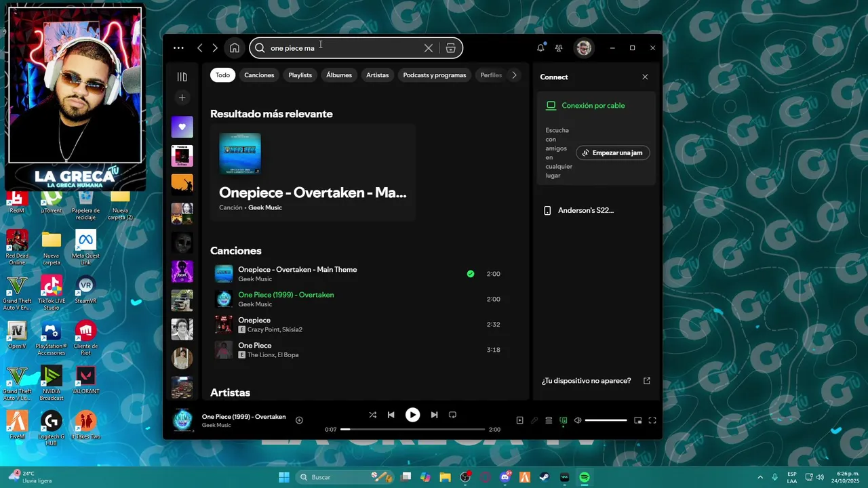
Task: Open the Spotify three-dots menu
Action: click(x=178, y=48)
